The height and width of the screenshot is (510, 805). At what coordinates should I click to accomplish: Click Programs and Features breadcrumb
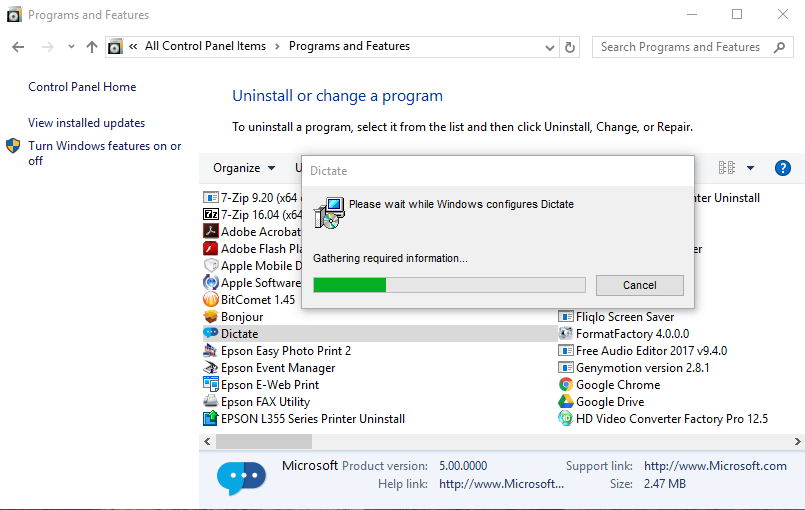pyautogui.click(x=349, y=46)
